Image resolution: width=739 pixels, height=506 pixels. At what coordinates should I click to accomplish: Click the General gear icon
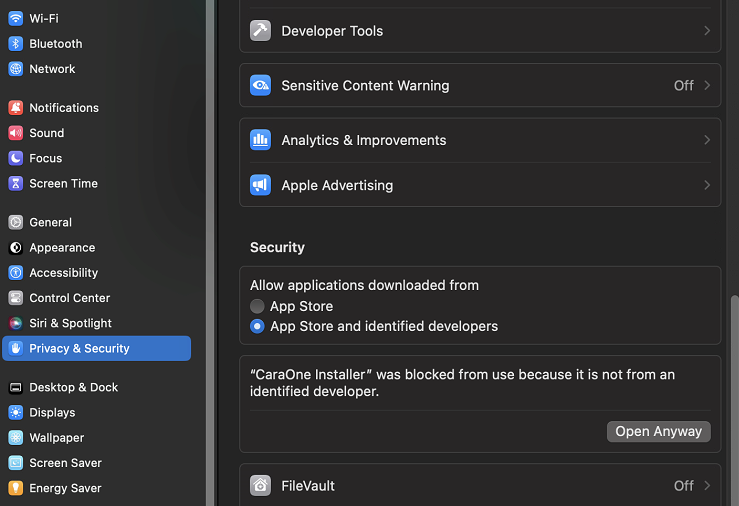point(16,222)
